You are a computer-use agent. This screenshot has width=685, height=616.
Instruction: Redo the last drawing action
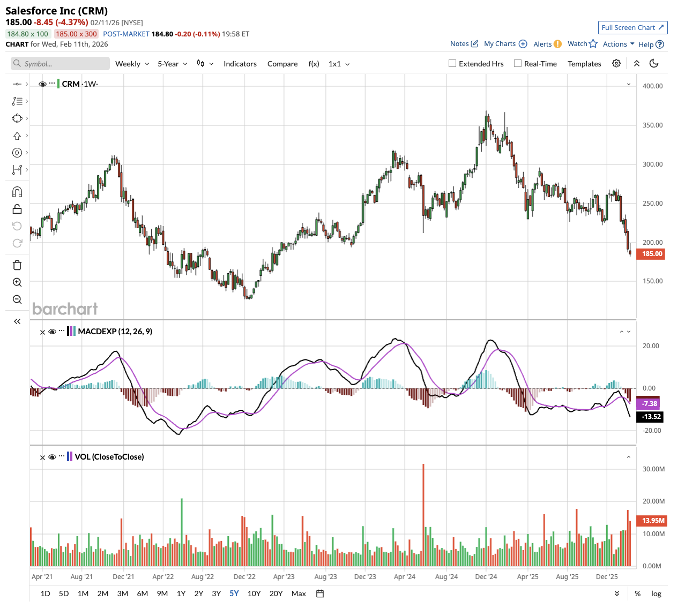[17, 243]
